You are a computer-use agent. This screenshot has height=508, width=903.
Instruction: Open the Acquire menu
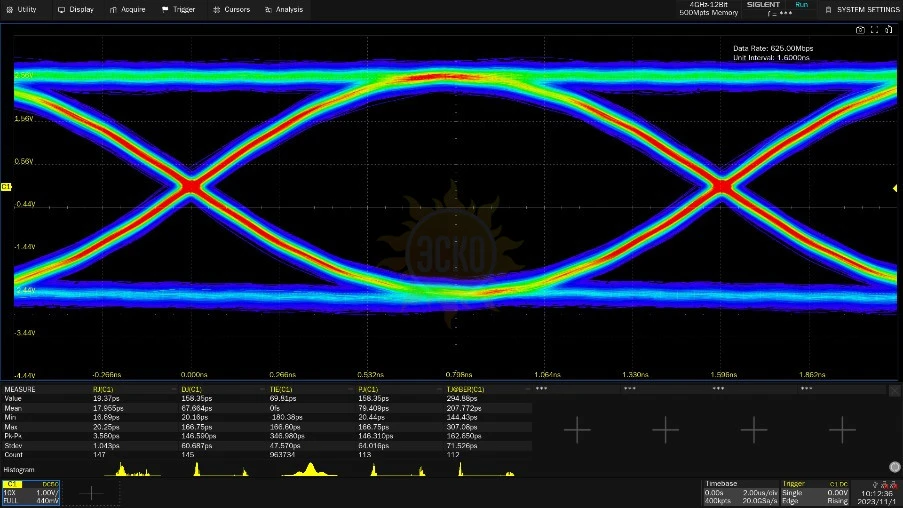pyautogui.click(x=127, y=10)
